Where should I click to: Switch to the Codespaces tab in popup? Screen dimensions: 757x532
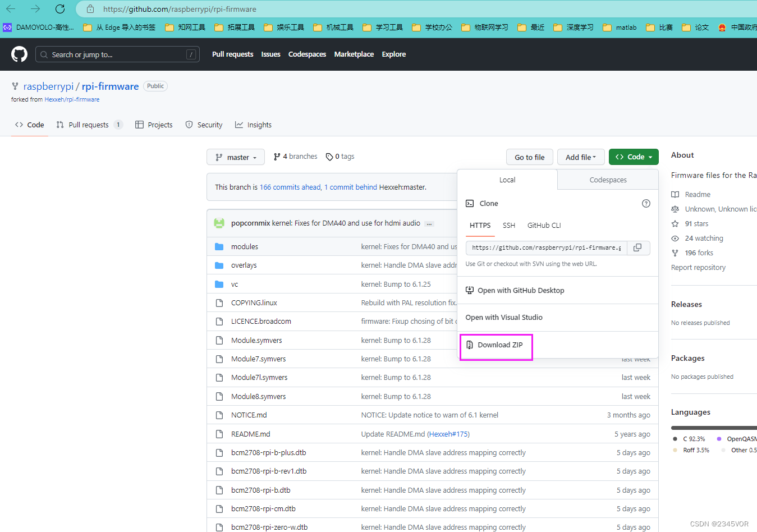(608, 180)
